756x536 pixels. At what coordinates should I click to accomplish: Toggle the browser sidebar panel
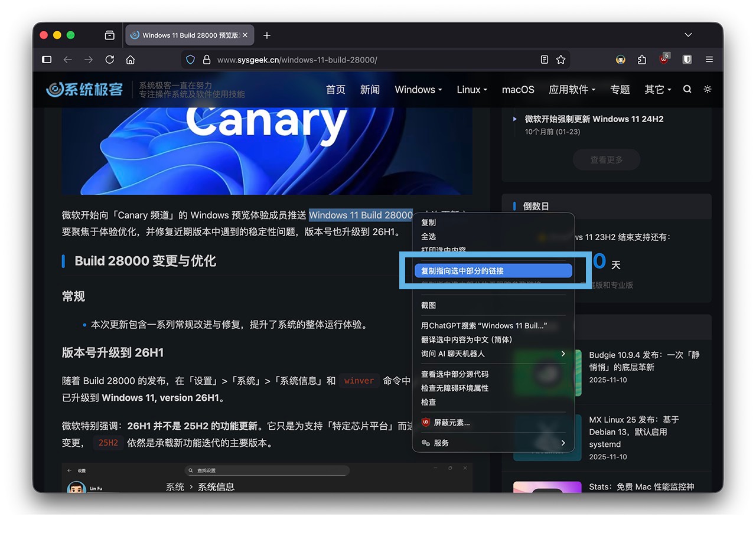[x=47, y=60]
